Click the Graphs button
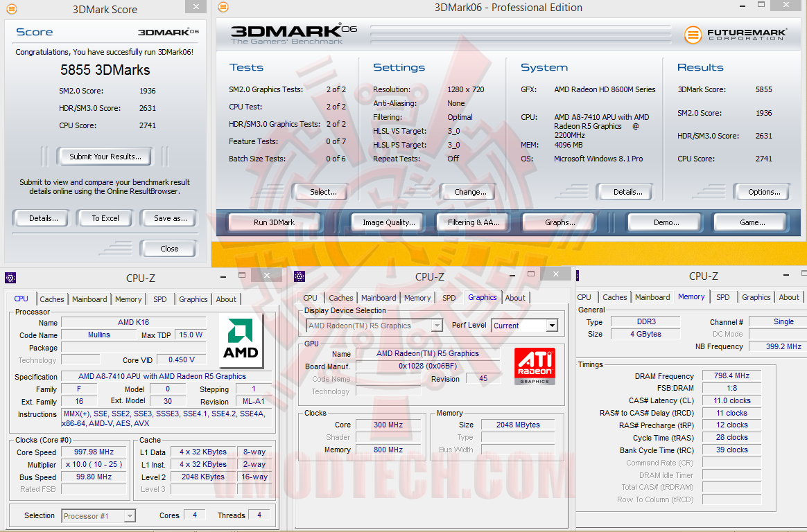 click(560, 222)
